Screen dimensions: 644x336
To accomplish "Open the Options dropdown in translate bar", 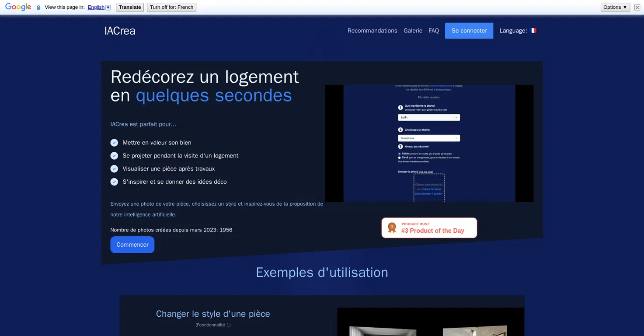I will [616, 7].
